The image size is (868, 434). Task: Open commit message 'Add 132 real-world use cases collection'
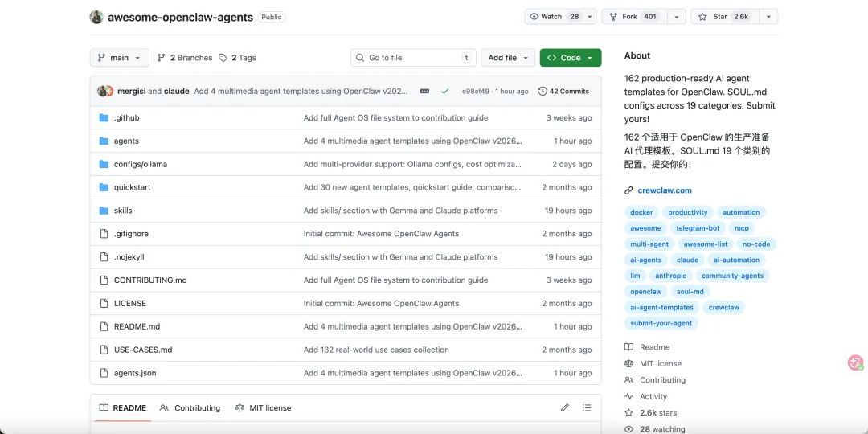(x=376, y=350)
